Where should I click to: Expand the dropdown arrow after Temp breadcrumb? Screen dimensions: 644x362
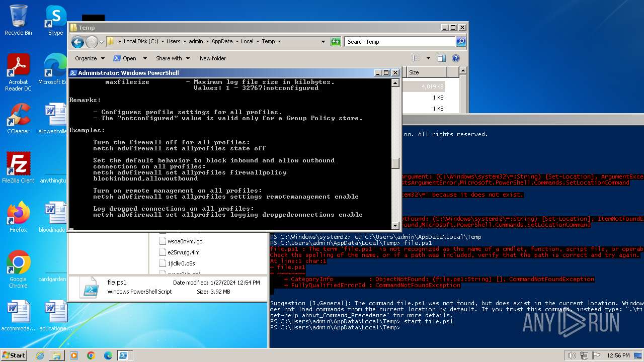[x=279, y=42]
